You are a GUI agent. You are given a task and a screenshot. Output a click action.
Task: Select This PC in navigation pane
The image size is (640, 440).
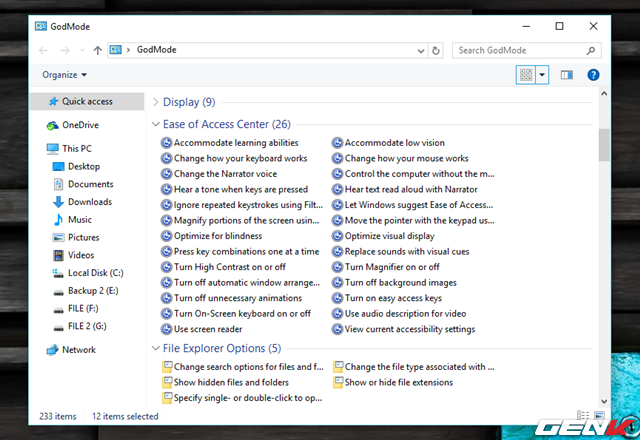[x=69, y=149]
